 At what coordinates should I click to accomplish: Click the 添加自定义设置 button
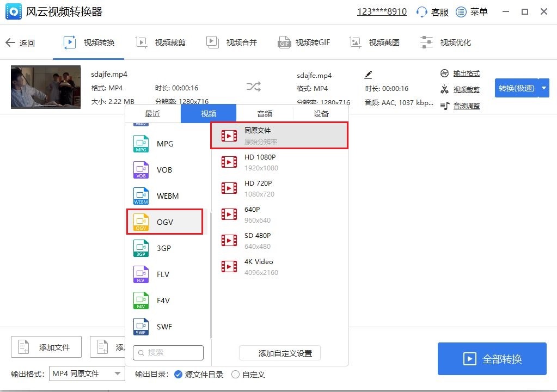point(280,353)
